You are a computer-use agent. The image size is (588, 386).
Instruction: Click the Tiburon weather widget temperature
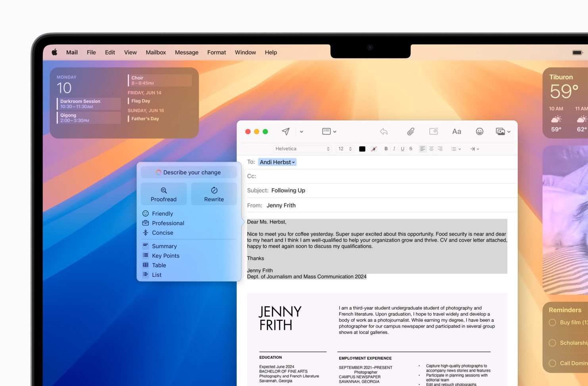tap(564, 91)
